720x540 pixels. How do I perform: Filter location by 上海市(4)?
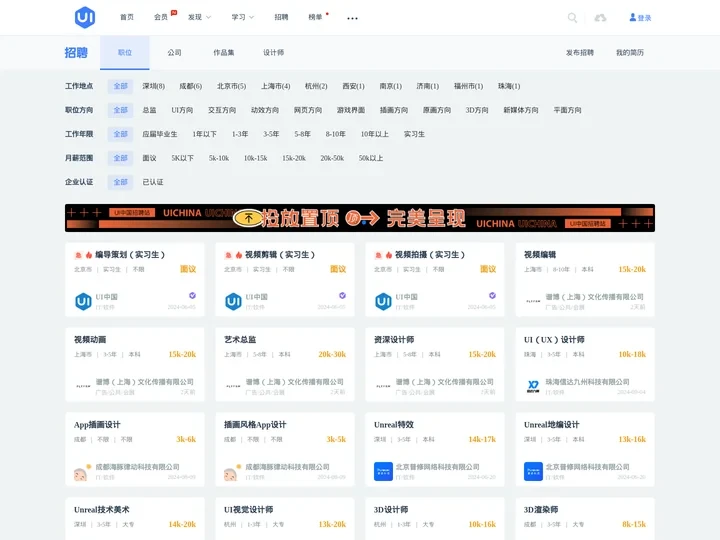(x=276, y=86)
